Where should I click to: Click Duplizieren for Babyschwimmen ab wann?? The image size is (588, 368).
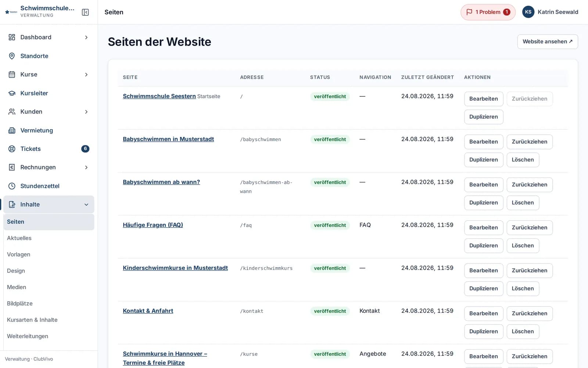[x=484, y=203]
